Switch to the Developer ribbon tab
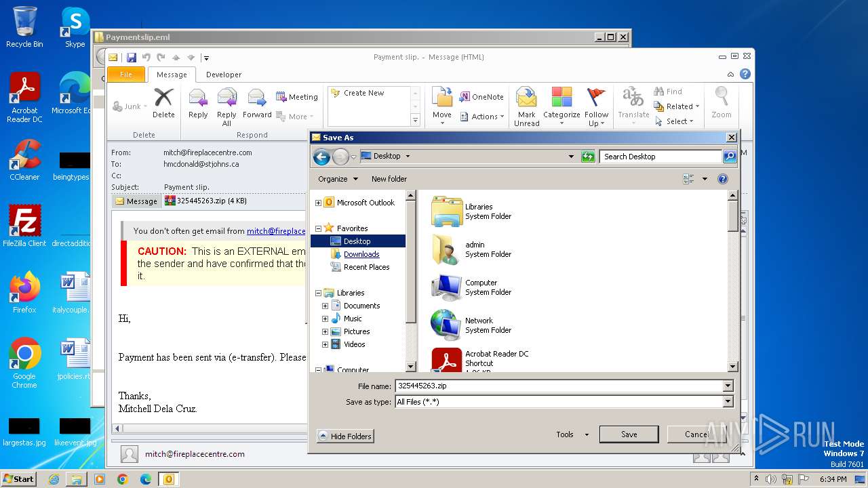The image size is (868, 488). (224, 75)
